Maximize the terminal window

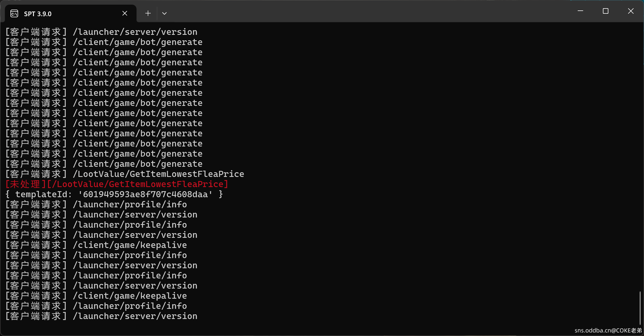605,11
